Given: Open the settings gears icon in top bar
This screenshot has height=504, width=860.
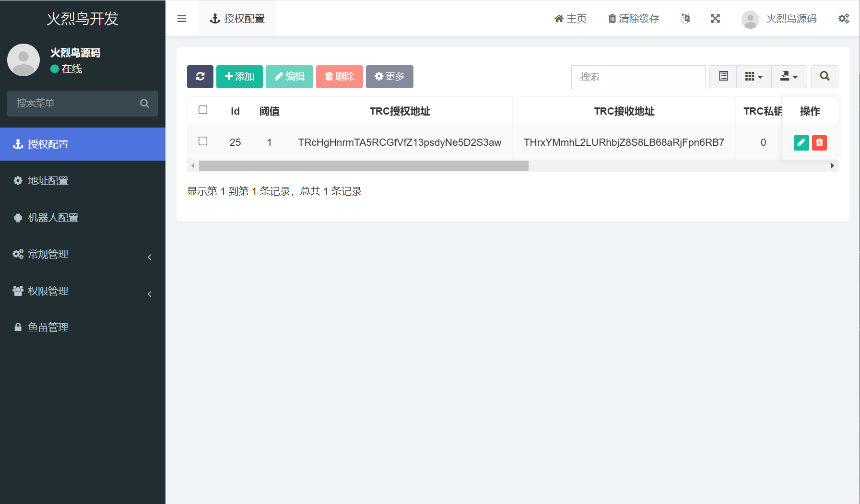Looking at the screenshot, I should click(844, 19).
